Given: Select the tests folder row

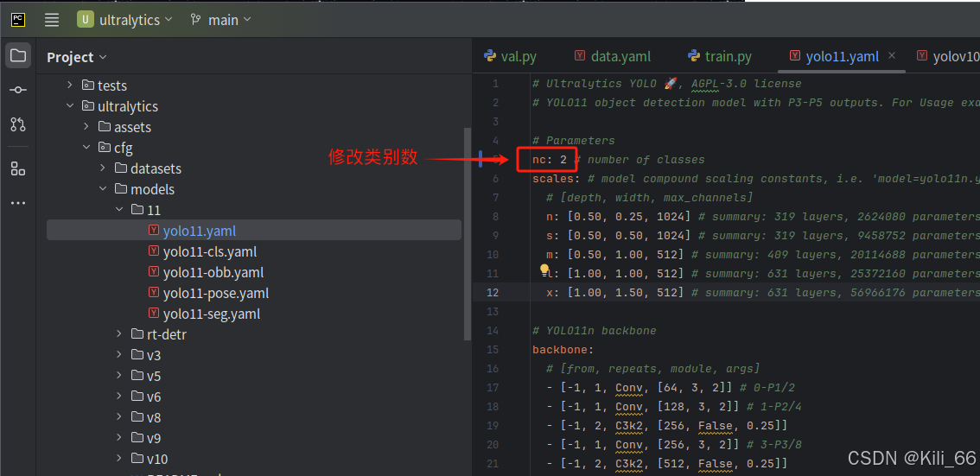Looking at the screenshot, I should (254, 85).
